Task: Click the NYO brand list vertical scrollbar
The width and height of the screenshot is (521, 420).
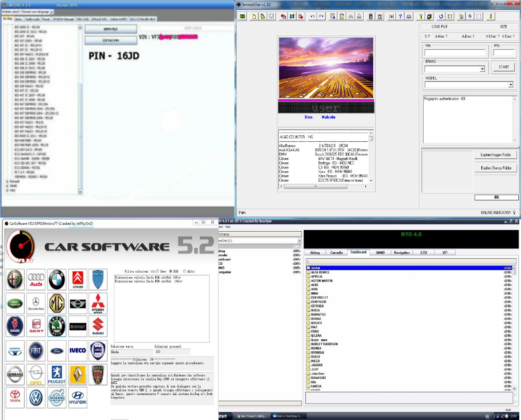Action: coord(514,328)
